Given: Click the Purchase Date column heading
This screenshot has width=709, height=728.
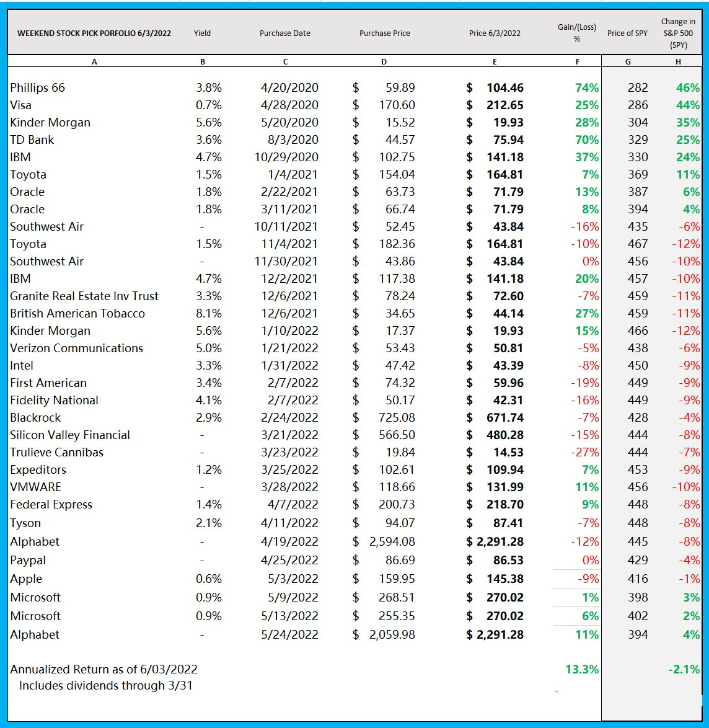Looking at the screenshot, I should point(285,33).
